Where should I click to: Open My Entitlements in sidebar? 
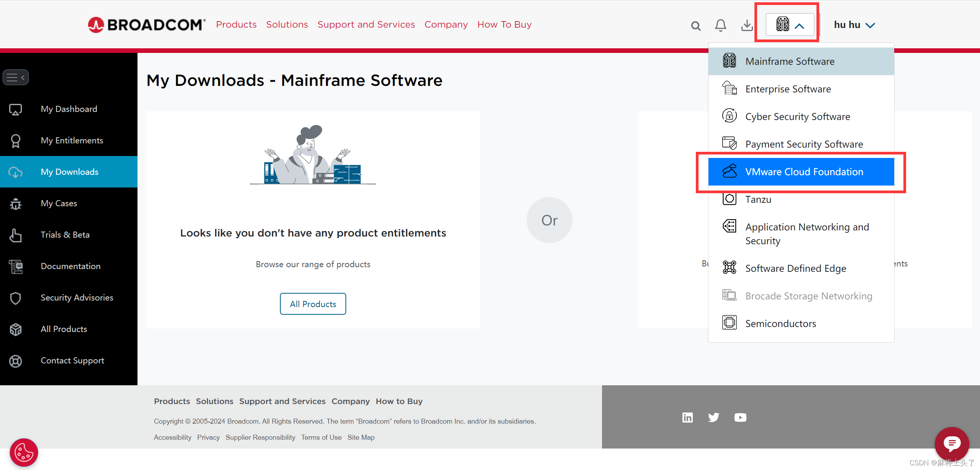72,140
